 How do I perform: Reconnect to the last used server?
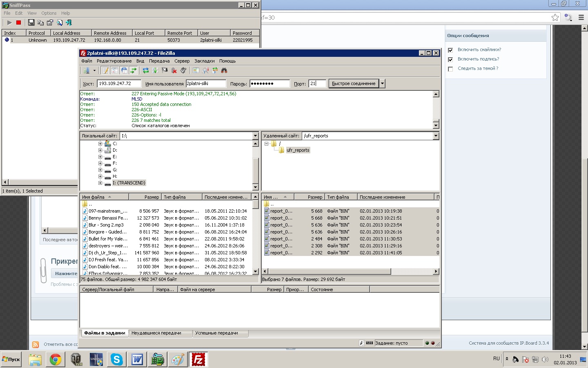[x=183, y=70]
